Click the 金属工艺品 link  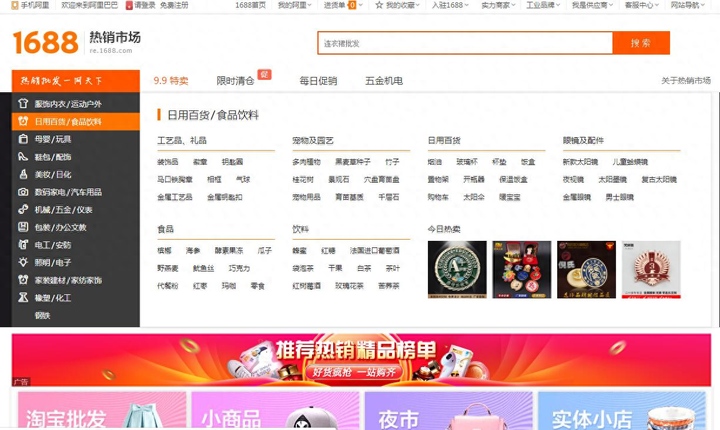click(174, 197)
